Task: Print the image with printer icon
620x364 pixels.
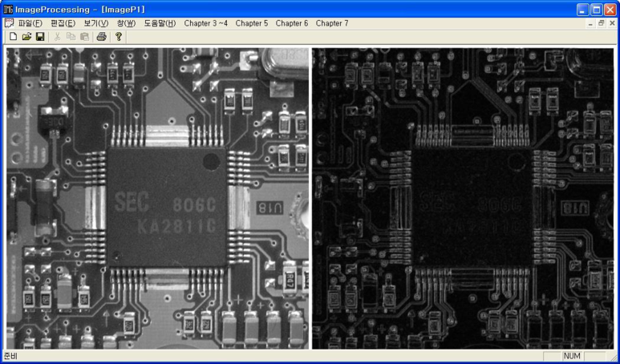Action: click(x=102, y=37)
